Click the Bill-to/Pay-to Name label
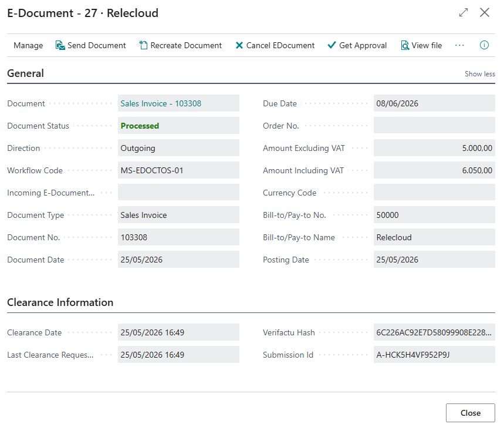504x434 pixels. click(299, 237)
